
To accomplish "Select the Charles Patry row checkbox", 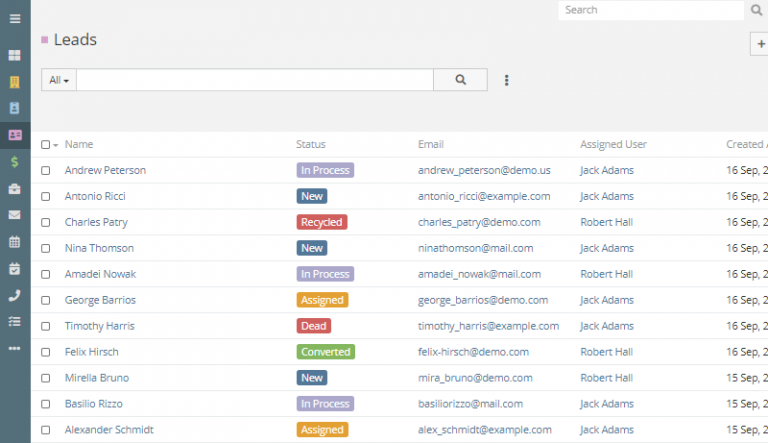I will pyautogui.click(x=46, y=223).
